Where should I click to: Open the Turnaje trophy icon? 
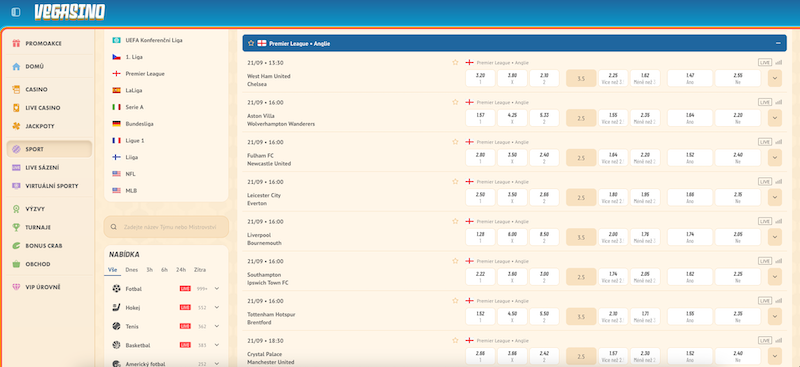16,228
